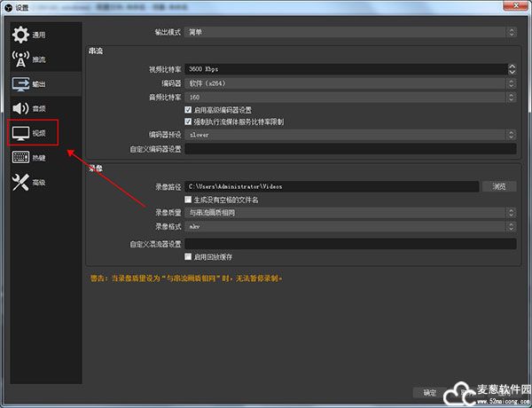Select the 推流 (Stream) antenna icon
Viewport: 532px width, 408px height.
coord(20,59)
